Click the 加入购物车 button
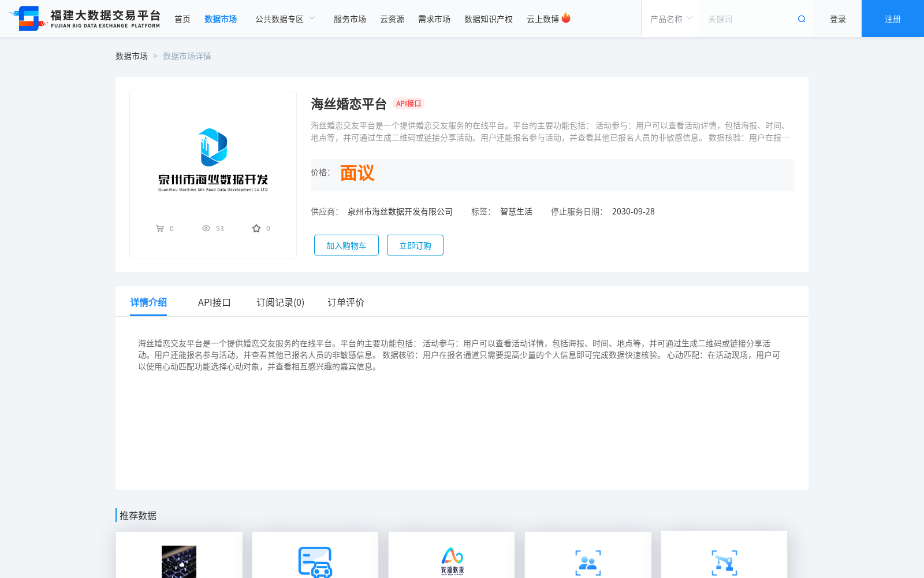 pos(346,245)
